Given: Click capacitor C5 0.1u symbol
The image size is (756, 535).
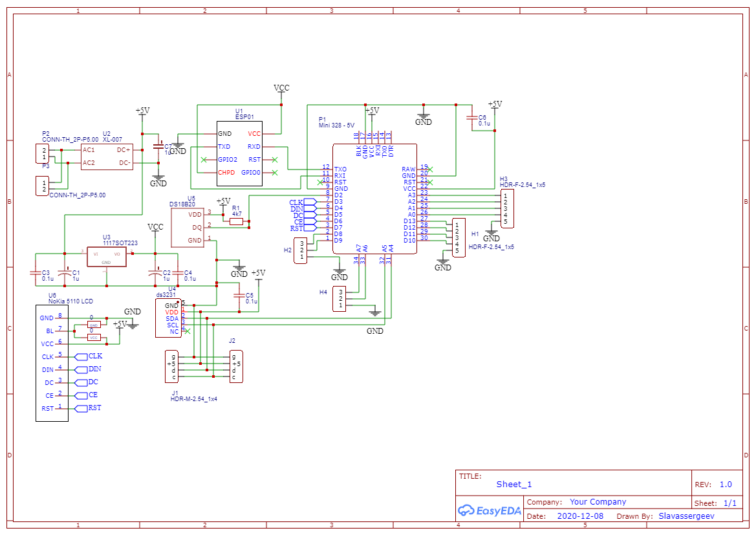Looking at the screenshot, I should pyautogui.click(x=239, y=297).
